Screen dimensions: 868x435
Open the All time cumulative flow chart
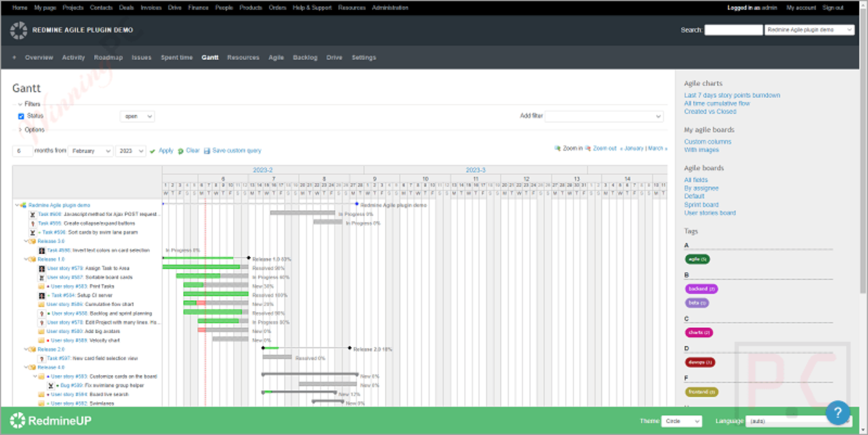[717, 103]
